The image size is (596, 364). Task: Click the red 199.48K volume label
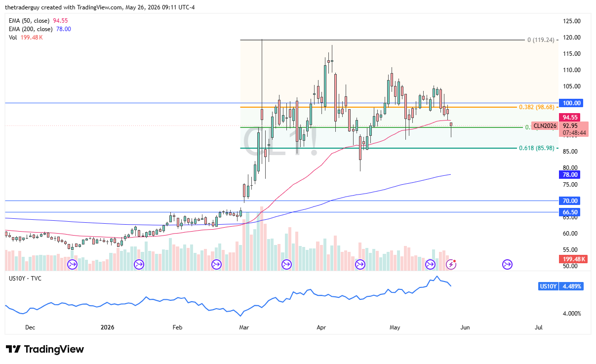[573, 259]
